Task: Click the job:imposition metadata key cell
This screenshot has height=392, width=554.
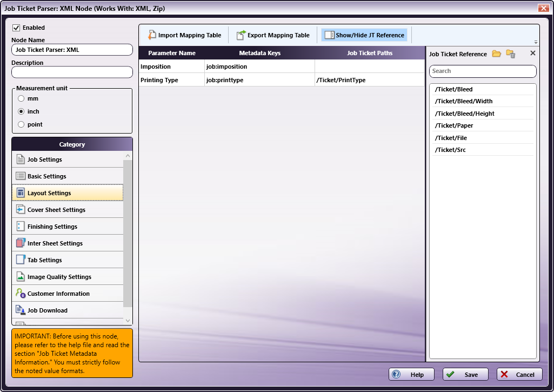Action: pos(259,67)
